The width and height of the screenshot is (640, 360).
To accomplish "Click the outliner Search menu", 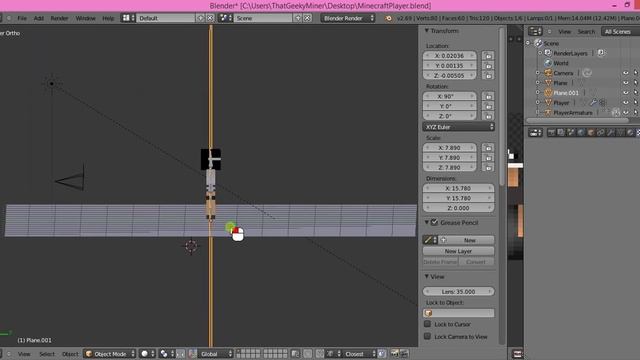I will coord(586,32).
